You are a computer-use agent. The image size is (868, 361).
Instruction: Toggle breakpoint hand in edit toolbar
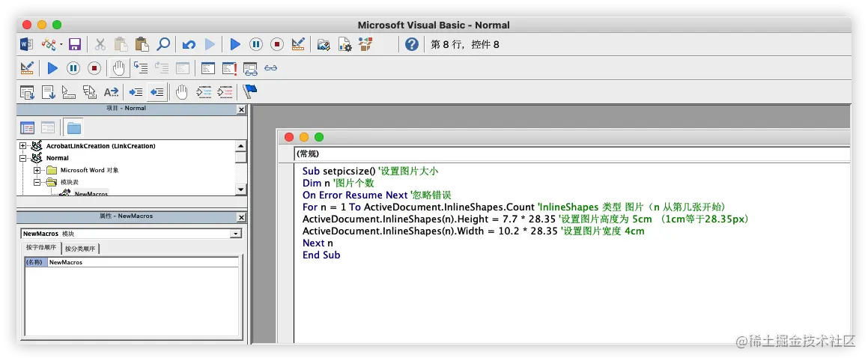(x=181, y=92)
